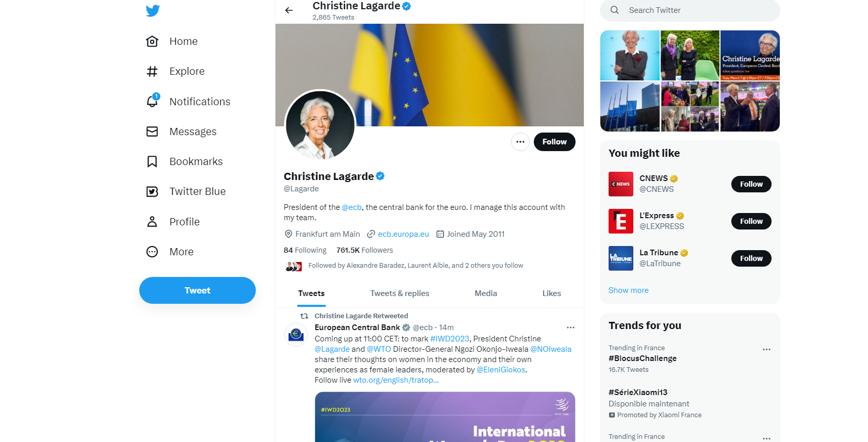This screenshot has height=442, width=868.
Task: Open Christine Lagarde's profile picture
Action: coord(320,125)
